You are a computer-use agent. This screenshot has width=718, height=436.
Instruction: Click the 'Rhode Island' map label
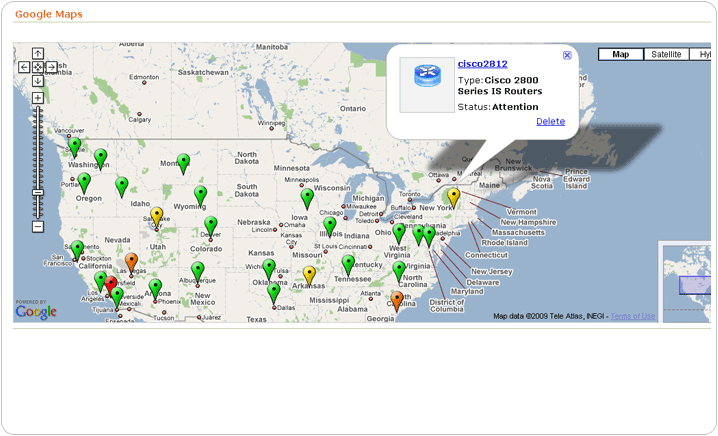click(504, 243)
